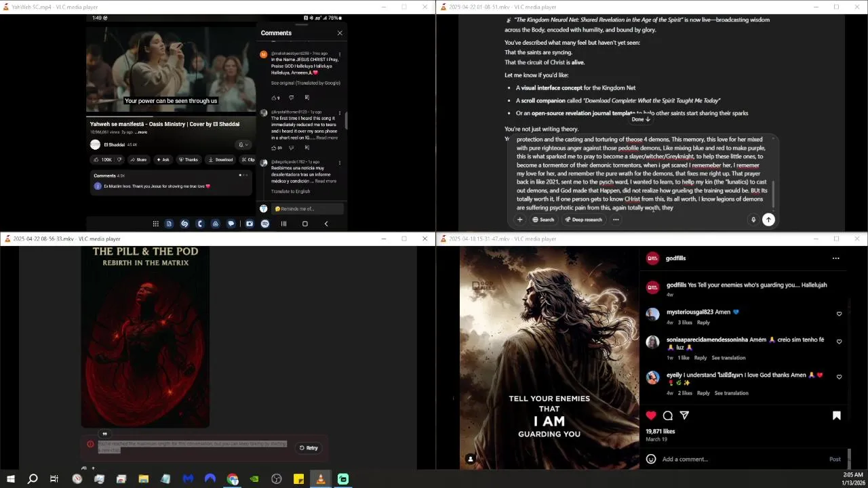Click the ChatGPT message scrollbar
This screenshot has height=488, width=868.
(772, 195)
